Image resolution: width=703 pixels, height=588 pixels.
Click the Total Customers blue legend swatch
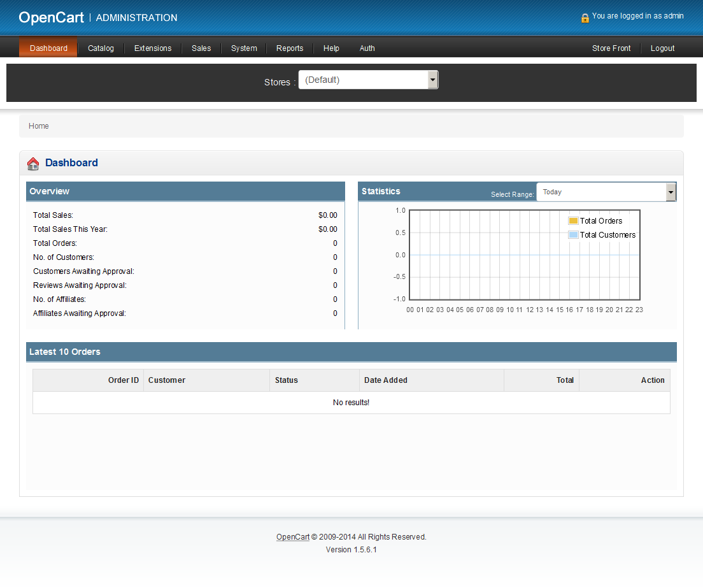[x=573, y=234]
